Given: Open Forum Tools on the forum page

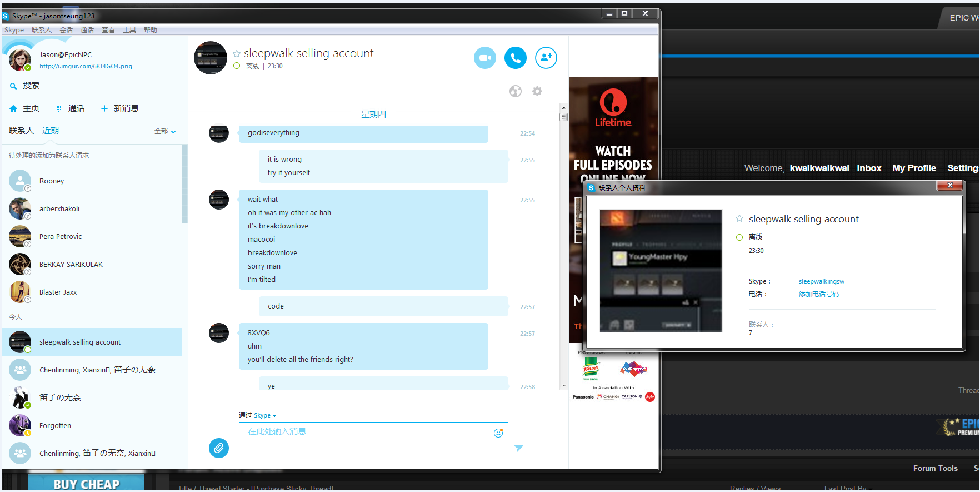Looking at the screenshot, I should tap(935, 468).
